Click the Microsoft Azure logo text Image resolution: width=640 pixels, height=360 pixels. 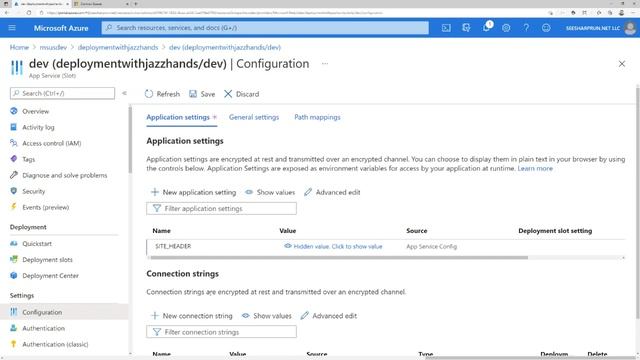coord(61,28)
